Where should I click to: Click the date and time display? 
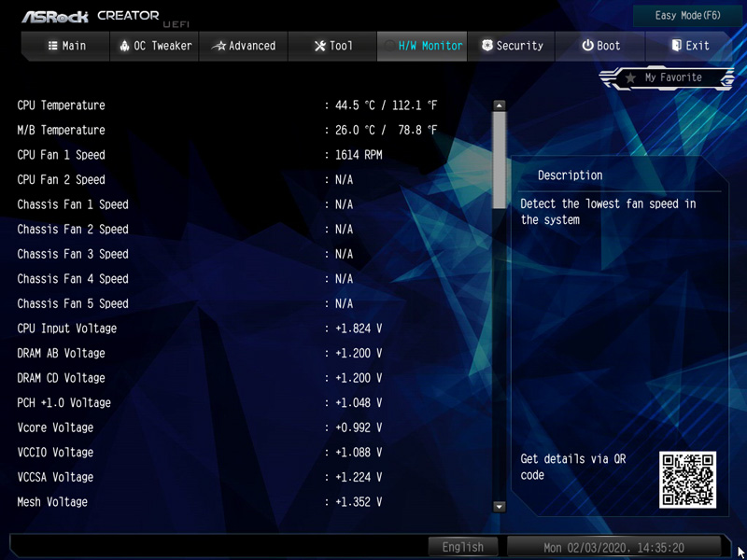click(613, 547)
